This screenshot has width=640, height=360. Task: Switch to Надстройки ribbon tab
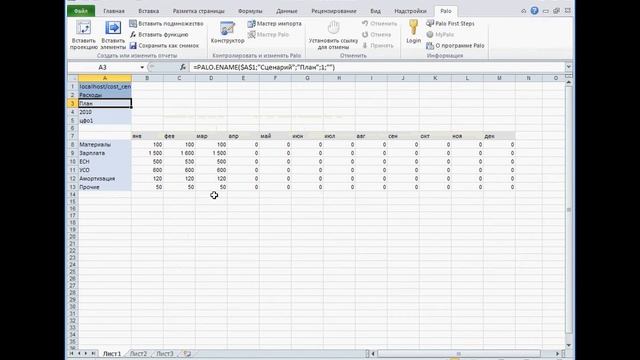click(410, 11)
